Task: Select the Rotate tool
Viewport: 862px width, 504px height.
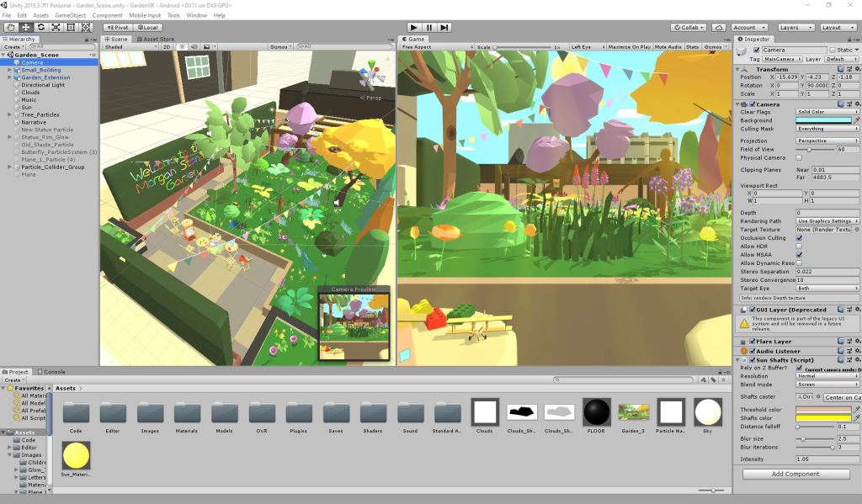Action: (40, 27)
